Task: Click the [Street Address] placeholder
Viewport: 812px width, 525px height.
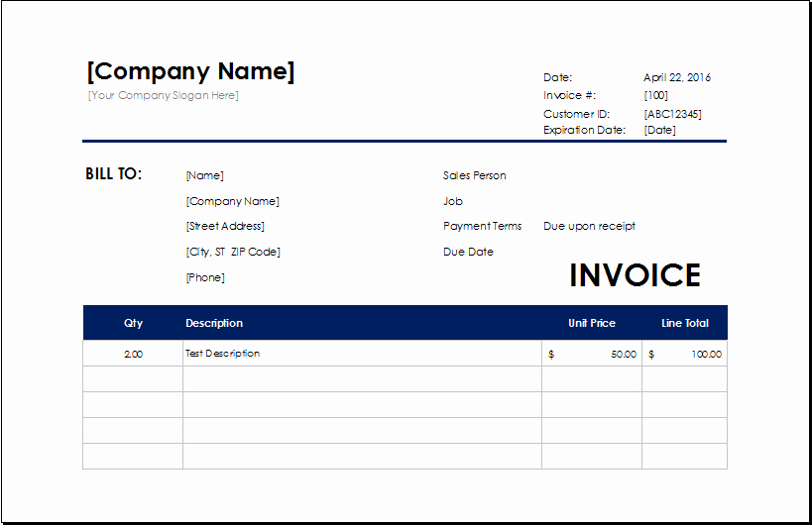Action: (225, 226)
